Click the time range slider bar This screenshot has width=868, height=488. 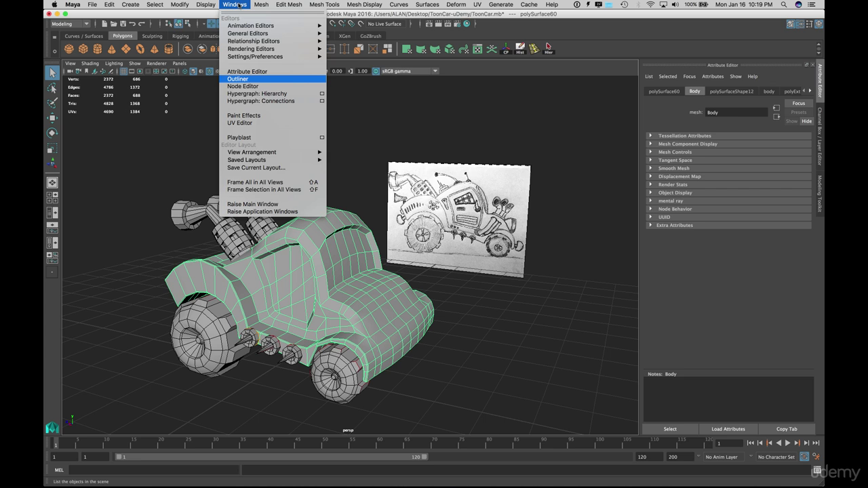click(271, 457)
